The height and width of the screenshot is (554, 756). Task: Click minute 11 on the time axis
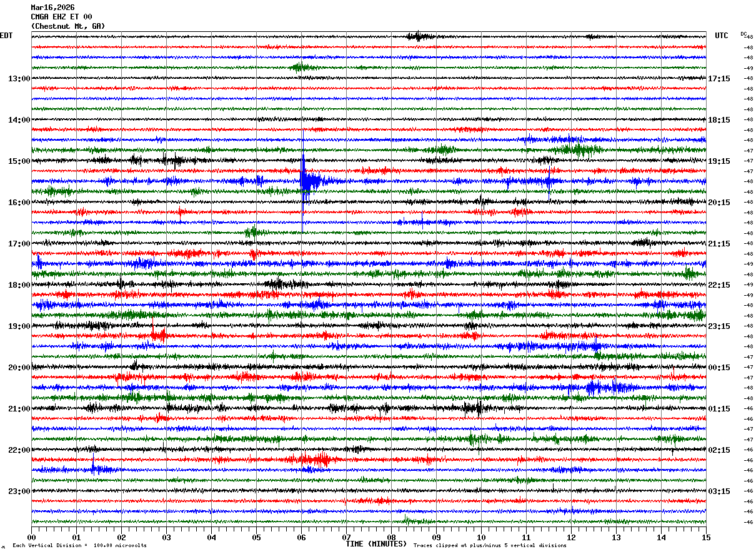coord(526,537)
